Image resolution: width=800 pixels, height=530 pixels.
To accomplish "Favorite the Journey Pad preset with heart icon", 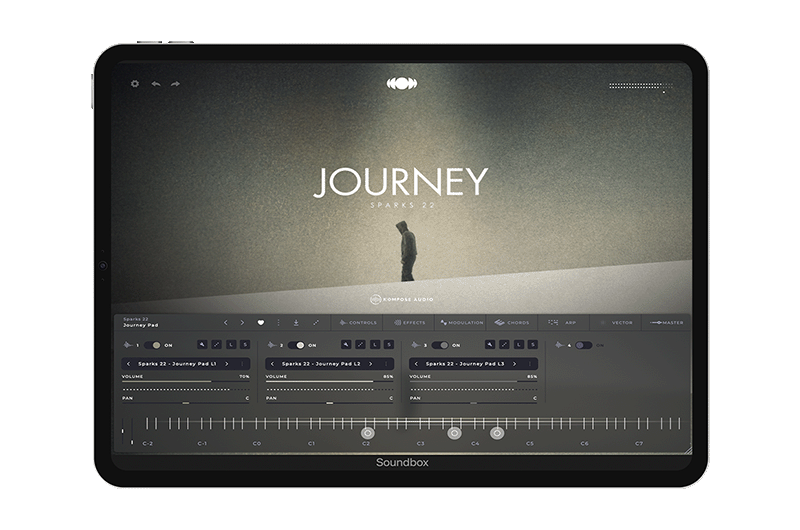I will pos(261,322).
